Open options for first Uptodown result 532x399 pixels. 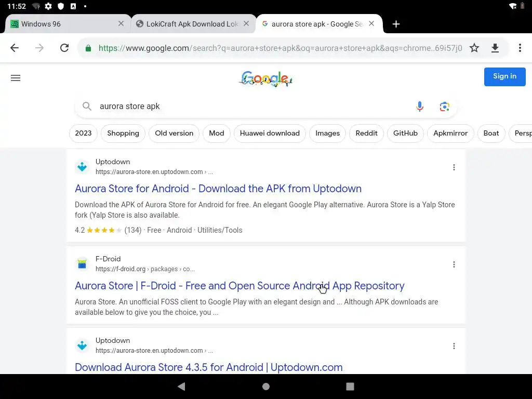(x=454, y=167)
